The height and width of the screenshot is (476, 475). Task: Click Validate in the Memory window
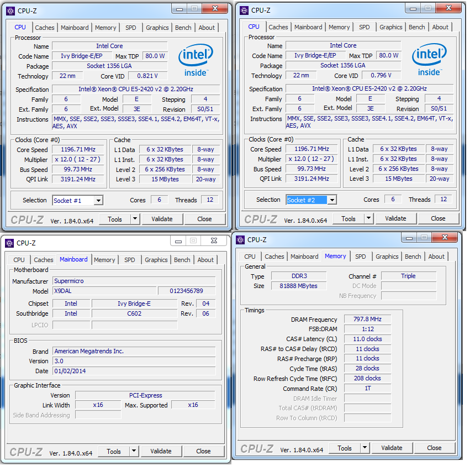click(392, 448)
